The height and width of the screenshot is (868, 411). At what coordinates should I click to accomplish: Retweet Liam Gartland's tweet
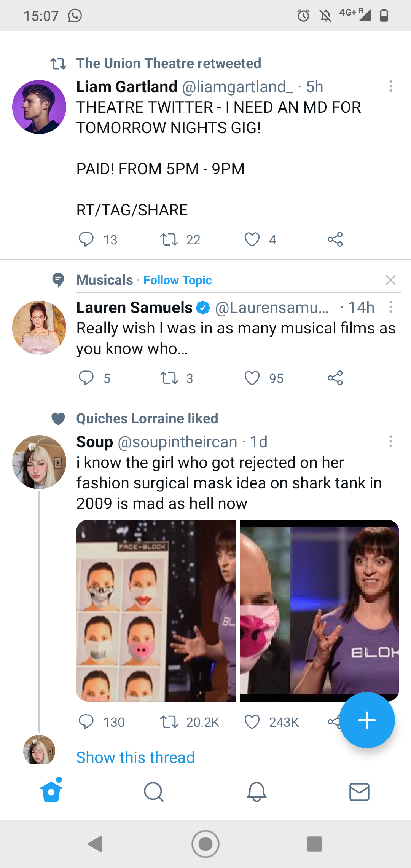169,239
